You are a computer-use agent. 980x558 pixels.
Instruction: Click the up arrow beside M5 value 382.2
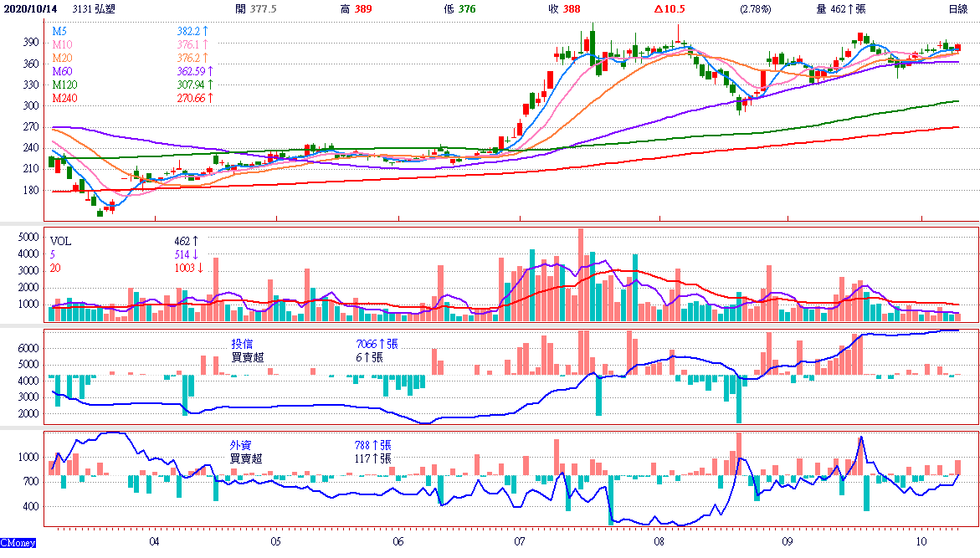tap(204, 31)
